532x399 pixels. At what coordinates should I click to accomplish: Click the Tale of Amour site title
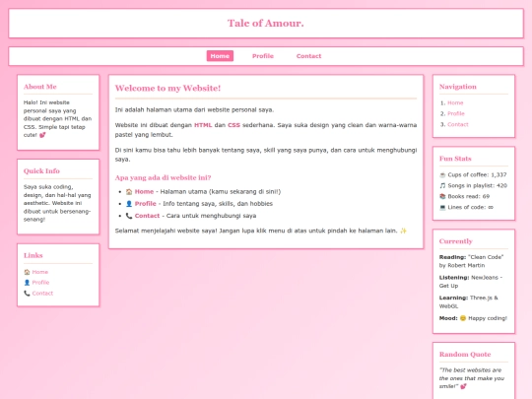point(266,23)
